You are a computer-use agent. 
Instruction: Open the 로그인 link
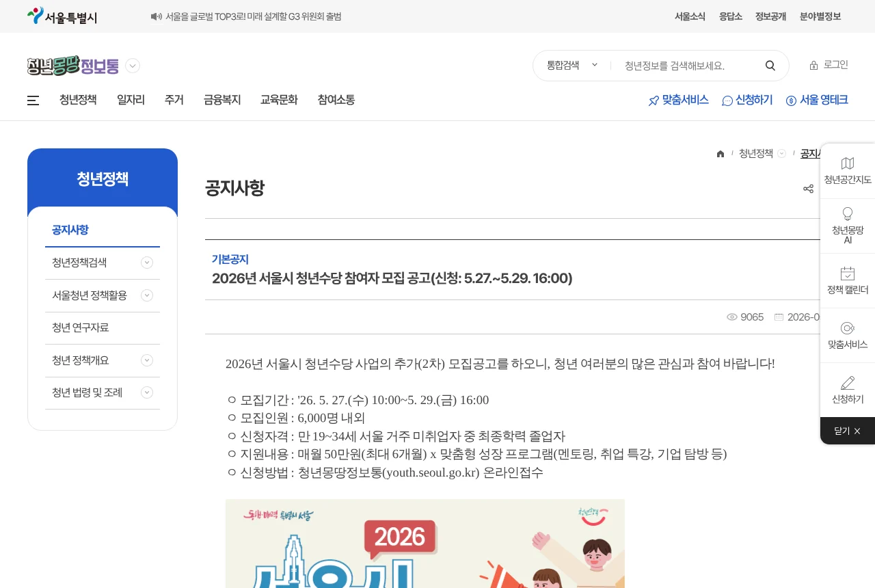coord(835,65)
